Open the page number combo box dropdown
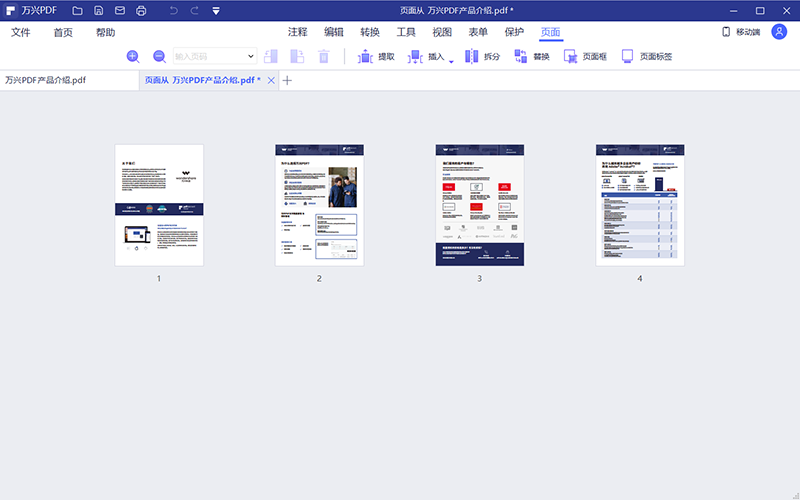Screen dimensions: 800x500 coord(250,57)
